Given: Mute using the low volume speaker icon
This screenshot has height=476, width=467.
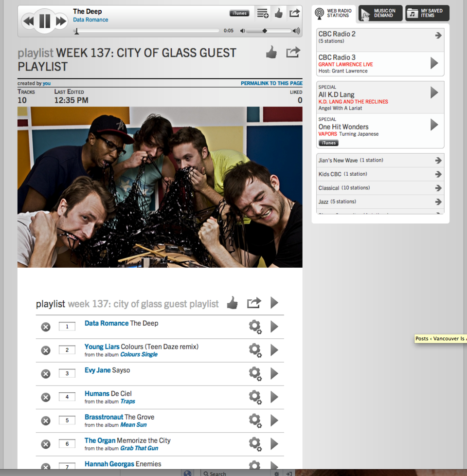Looking at the screenshot, I should [x=242, y=31].
